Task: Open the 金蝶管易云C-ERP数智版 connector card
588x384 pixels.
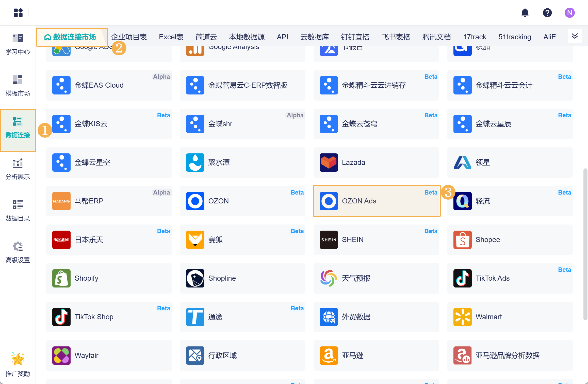Action: 243,85
